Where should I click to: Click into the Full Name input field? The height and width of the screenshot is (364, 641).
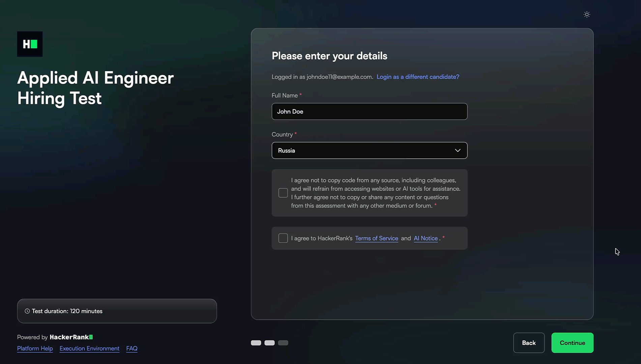click(370, 112)
